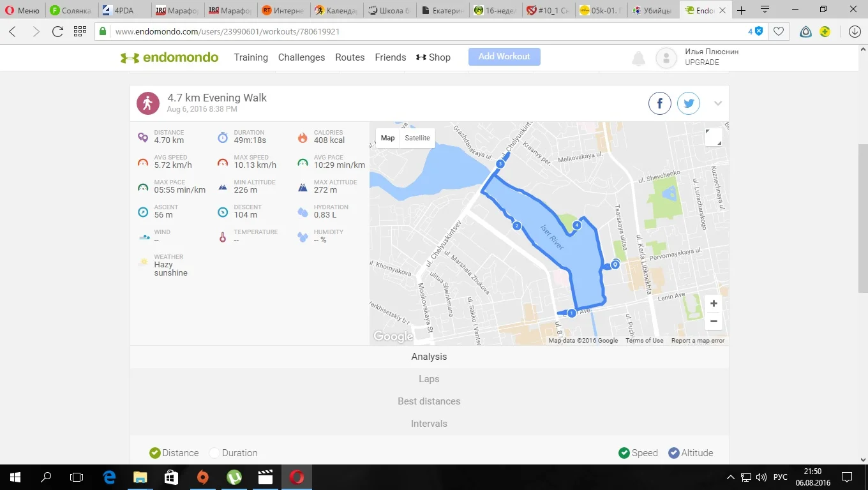Switch to the Школа browser tab

[391, 10]
